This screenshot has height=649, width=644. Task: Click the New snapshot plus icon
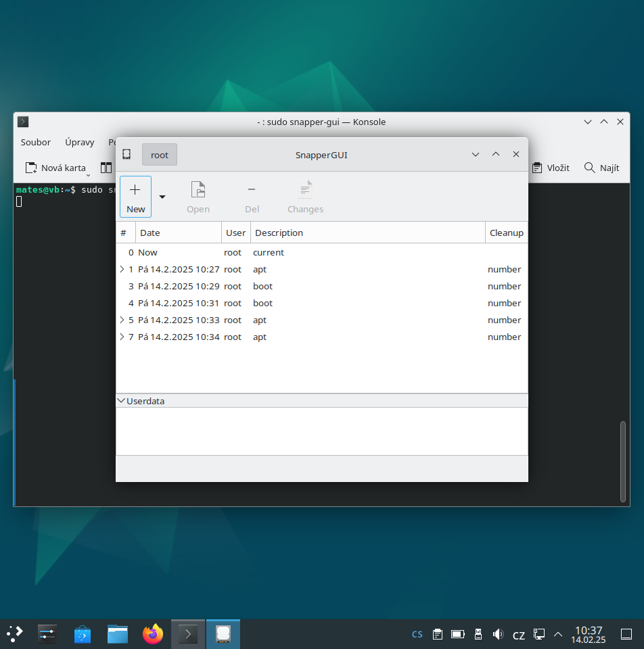135,190
